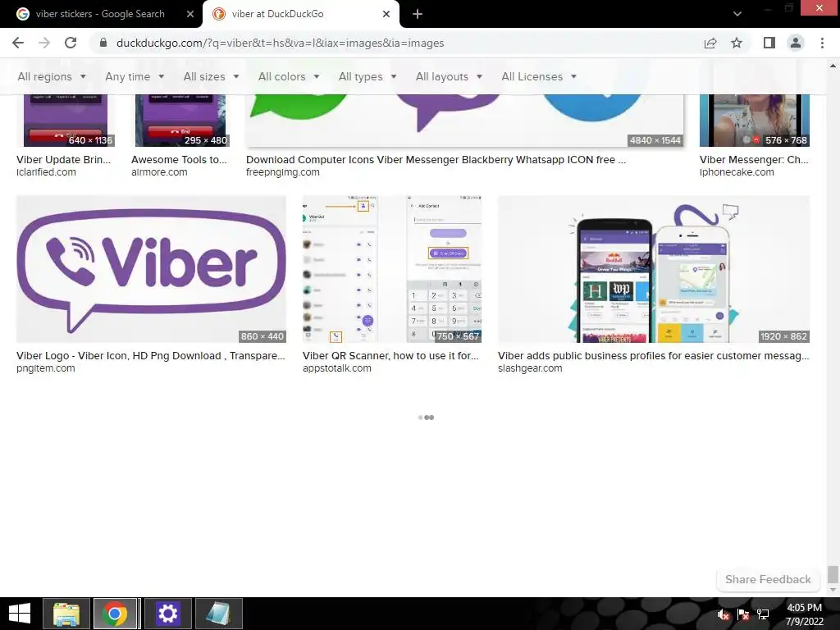This screenshot has height=630, width=840.
Task: Open the 4840 × 1544 messenger icons image
Action: [464, 121]
